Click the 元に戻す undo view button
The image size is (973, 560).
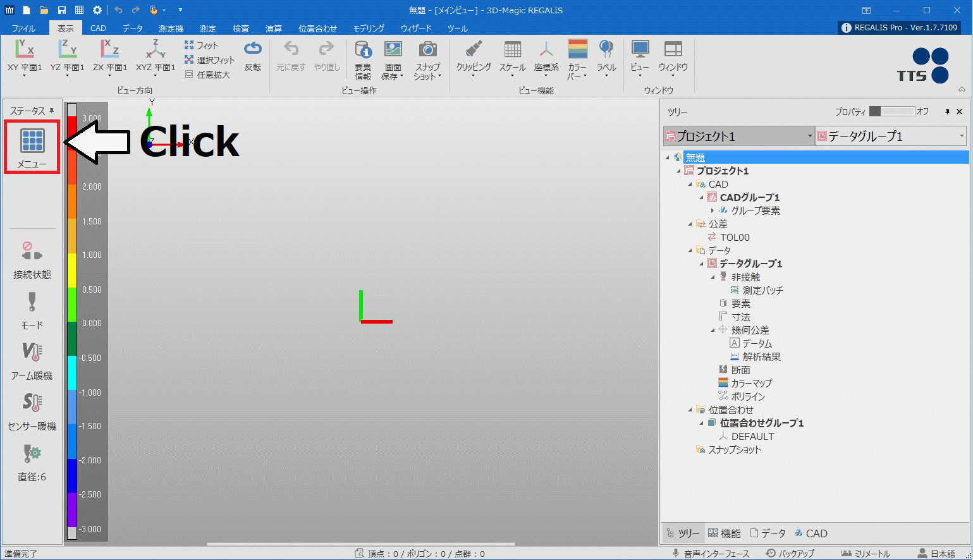click(x=291, y=56)
